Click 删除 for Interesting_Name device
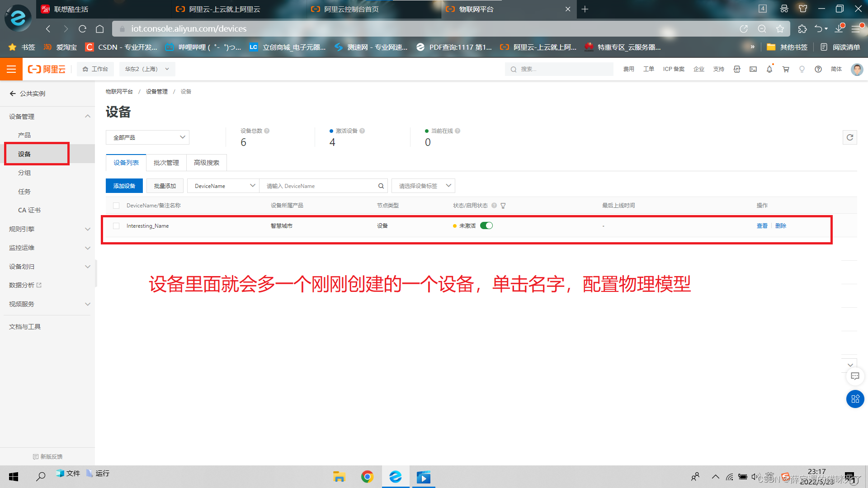The width and height of the screenshot is (868, 488). (x=781, y=226)
